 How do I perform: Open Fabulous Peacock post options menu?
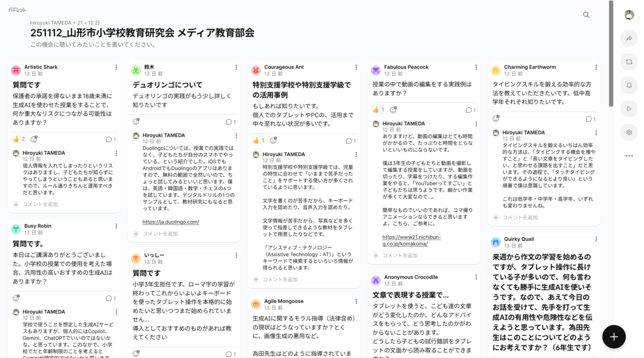pos(476,67)
